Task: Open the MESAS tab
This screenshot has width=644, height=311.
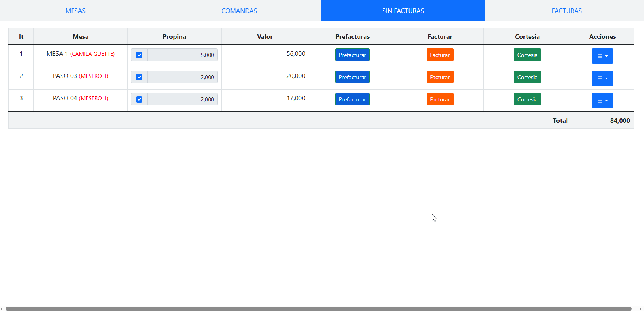Action: pos(75,11)
